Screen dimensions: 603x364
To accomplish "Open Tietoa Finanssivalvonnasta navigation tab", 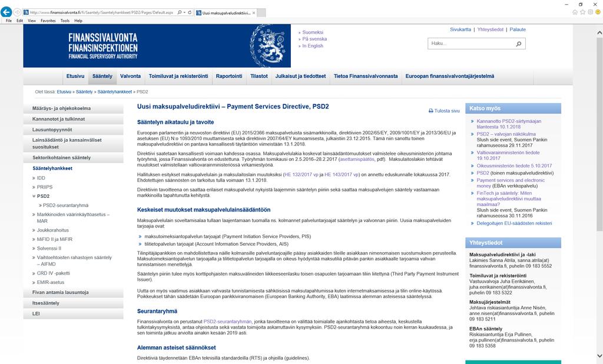I will pos(366,76).
